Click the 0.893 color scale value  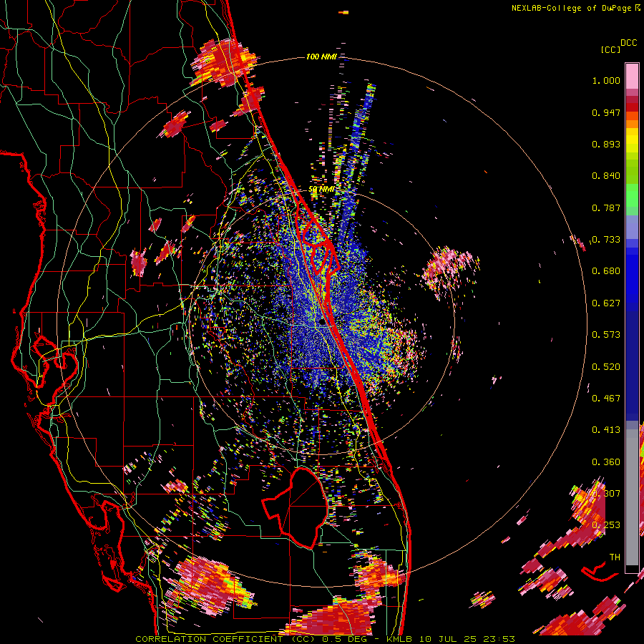tap(606, 144)
